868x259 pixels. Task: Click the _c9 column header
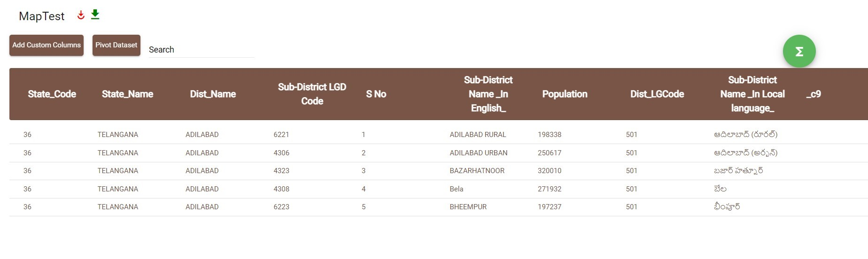coord(814,94)
